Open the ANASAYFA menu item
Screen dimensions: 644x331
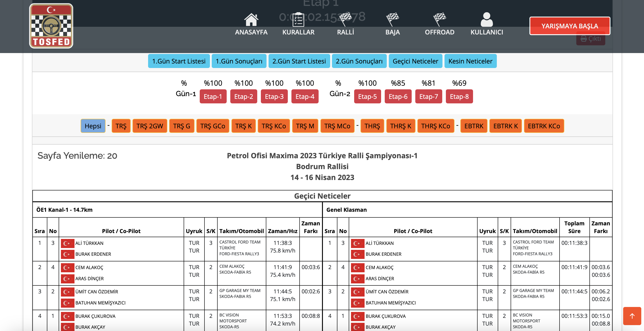(x=251, y=32)
